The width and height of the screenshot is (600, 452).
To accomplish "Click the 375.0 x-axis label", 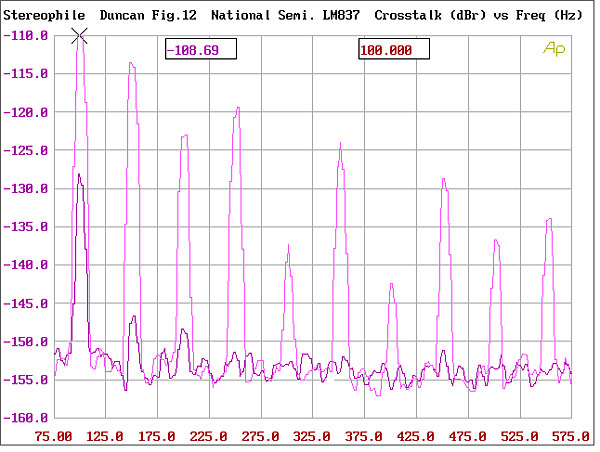I will pos(364,436).
